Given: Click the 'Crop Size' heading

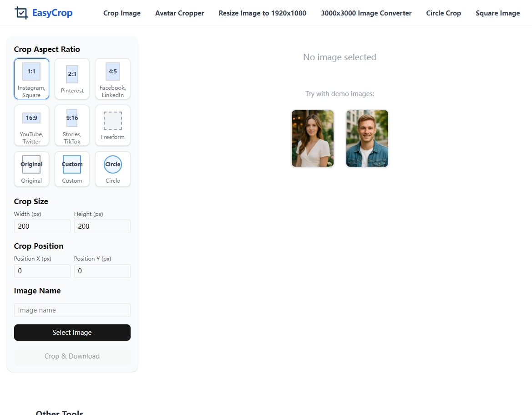Looking at the screenshot, I should [x=31, y=201].
